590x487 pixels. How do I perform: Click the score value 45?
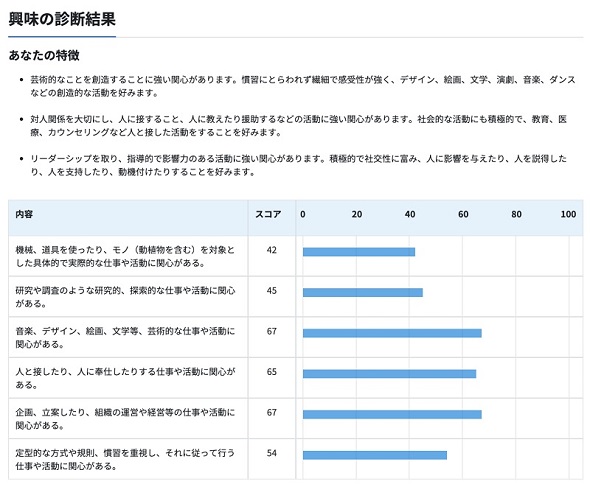point(272,291)
